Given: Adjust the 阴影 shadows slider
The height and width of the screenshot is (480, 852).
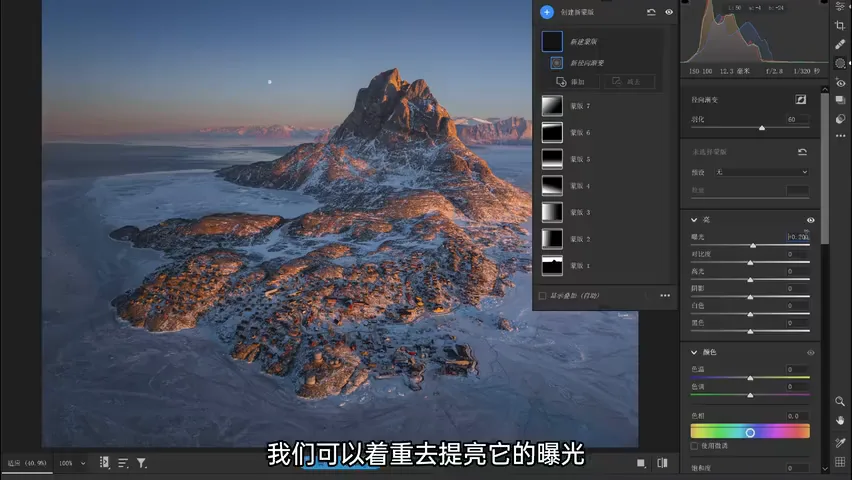Looking at the screenshot, I should 750,297.
